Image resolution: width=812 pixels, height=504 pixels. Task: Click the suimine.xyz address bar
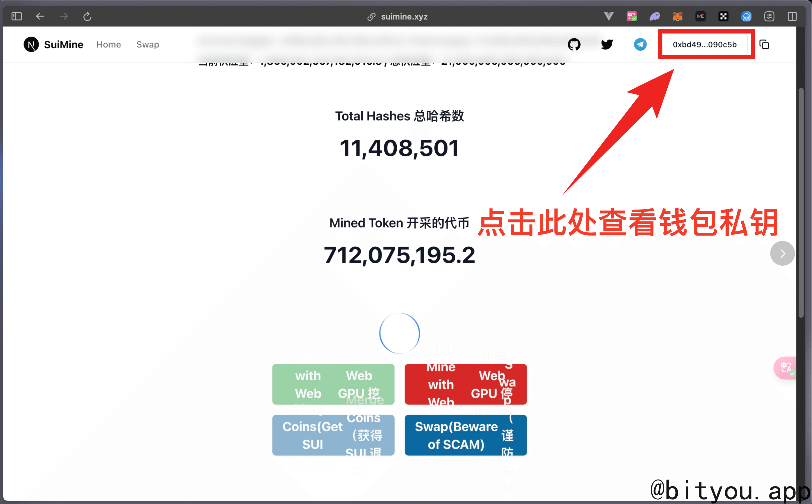397,16
